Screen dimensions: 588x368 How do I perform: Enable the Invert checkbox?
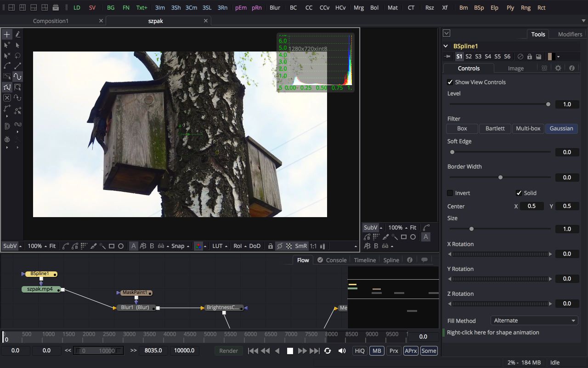coord(450,193)
